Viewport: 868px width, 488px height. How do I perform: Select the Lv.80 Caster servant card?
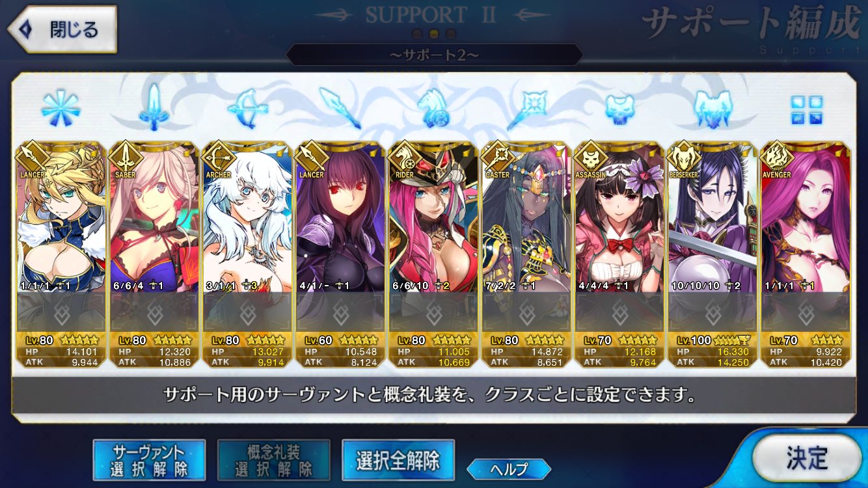[526, 254]
